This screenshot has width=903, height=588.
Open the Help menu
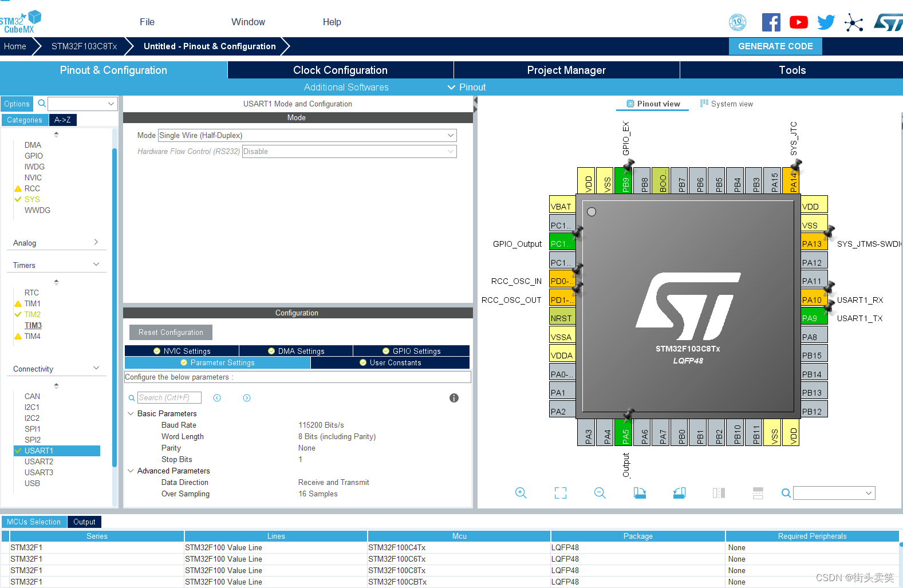tap(332, 22)
